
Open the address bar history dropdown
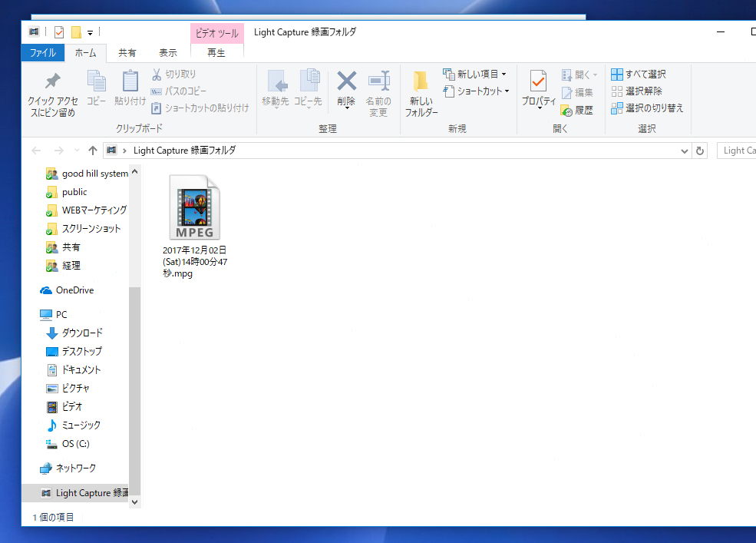pos(684,151)
